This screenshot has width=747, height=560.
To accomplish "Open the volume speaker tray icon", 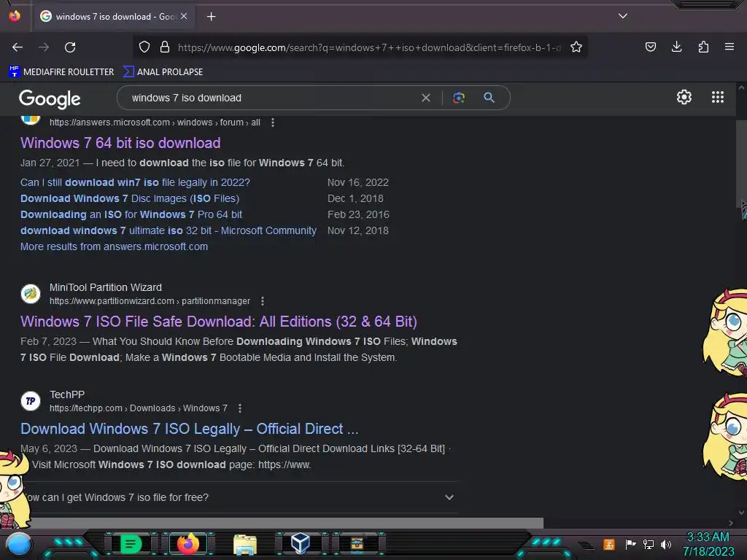I will (x=665, y=544).
